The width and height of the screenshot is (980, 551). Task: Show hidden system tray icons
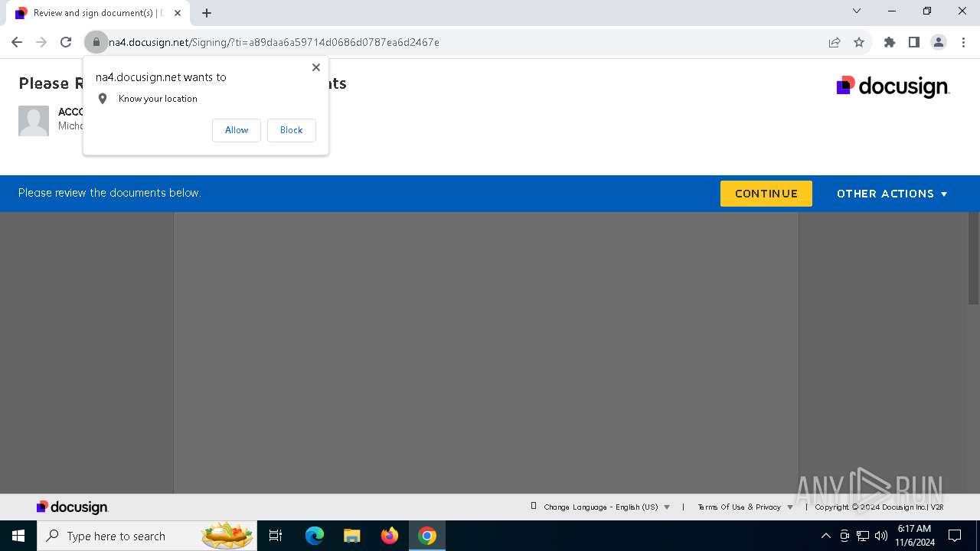(x=825, y=536)
